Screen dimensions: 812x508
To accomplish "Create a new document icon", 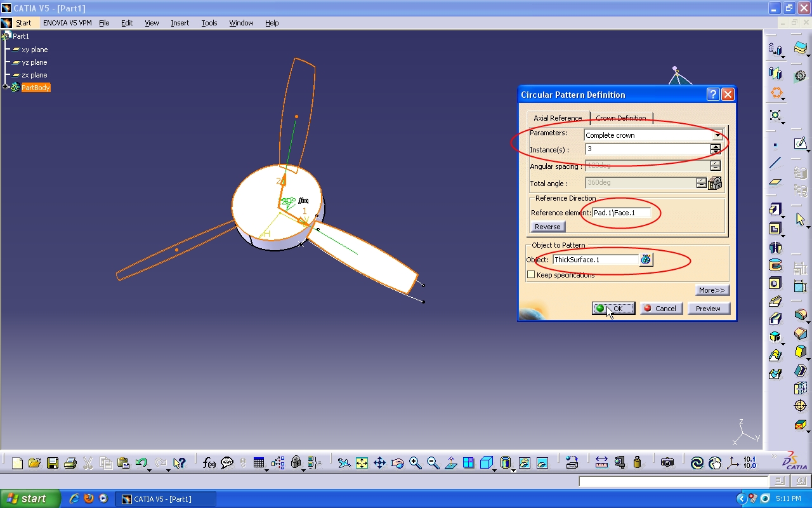I will pos(17,463).
